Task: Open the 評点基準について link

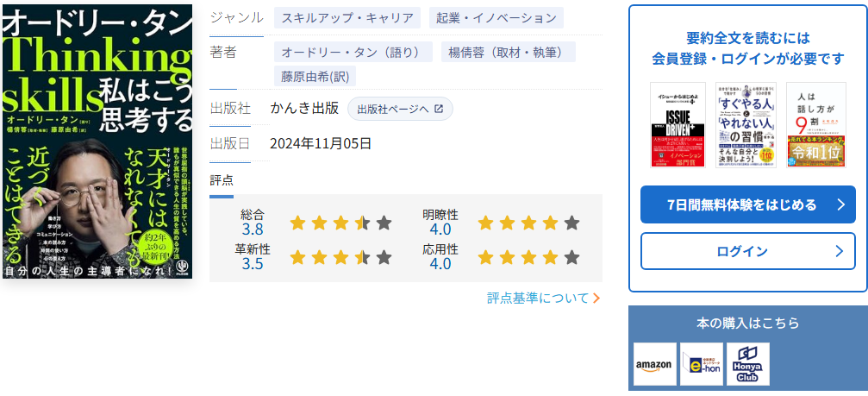Action: (538, 298)
